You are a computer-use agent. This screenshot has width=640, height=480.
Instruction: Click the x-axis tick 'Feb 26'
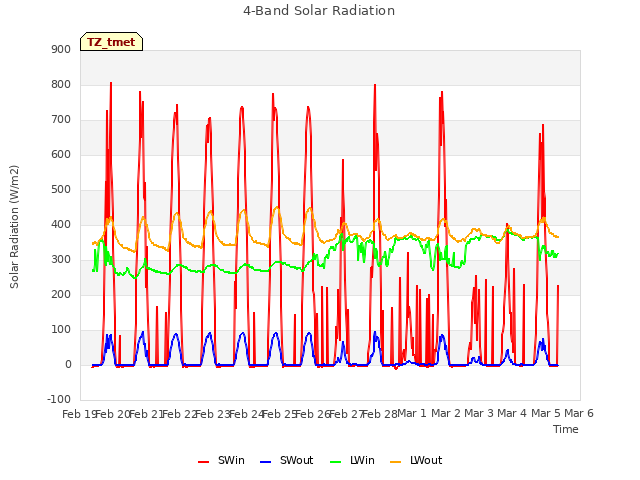312,414
